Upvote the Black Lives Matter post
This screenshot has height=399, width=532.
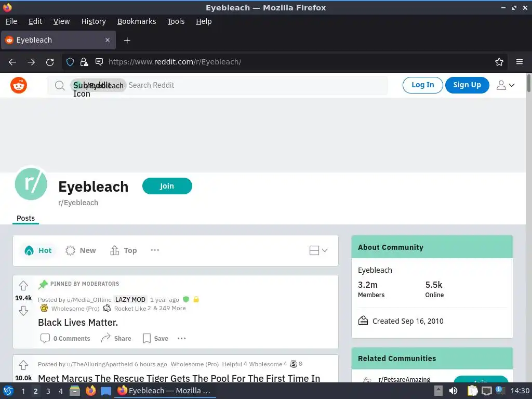(x=23, y=286)
